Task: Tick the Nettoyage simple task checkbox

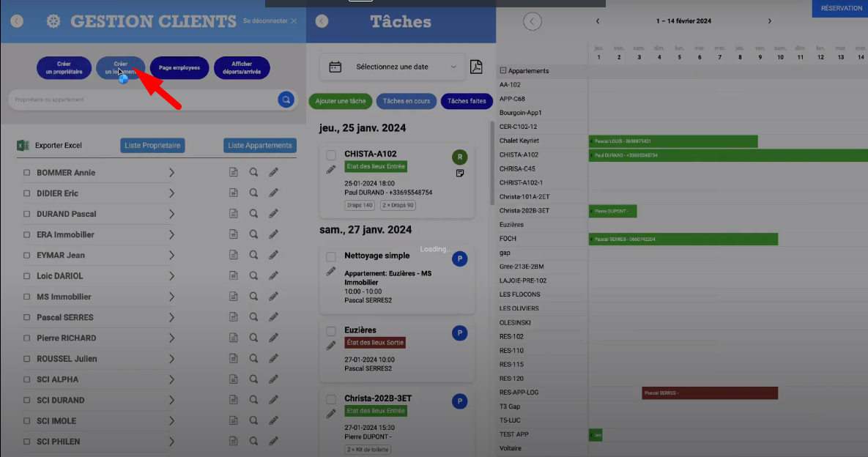Action: (x=331, y=257)
